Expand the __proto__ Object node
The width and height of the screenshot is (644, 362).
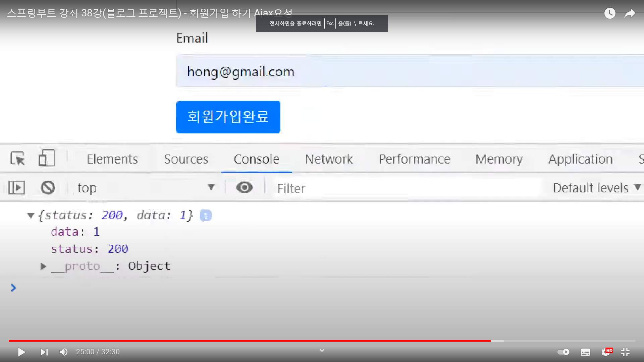coord(43,266)
